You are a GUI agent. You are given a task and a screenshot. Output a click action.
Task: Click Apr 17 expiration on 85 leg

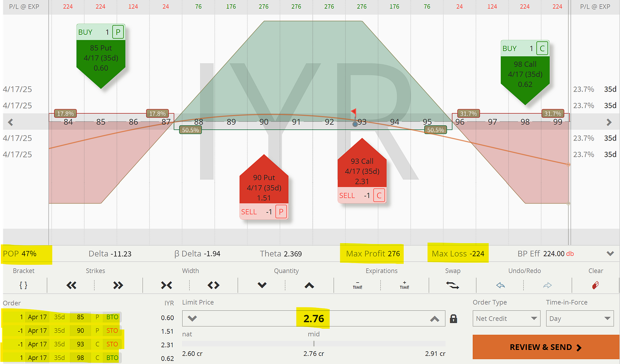pyautogui.click(x=37, y=317)
